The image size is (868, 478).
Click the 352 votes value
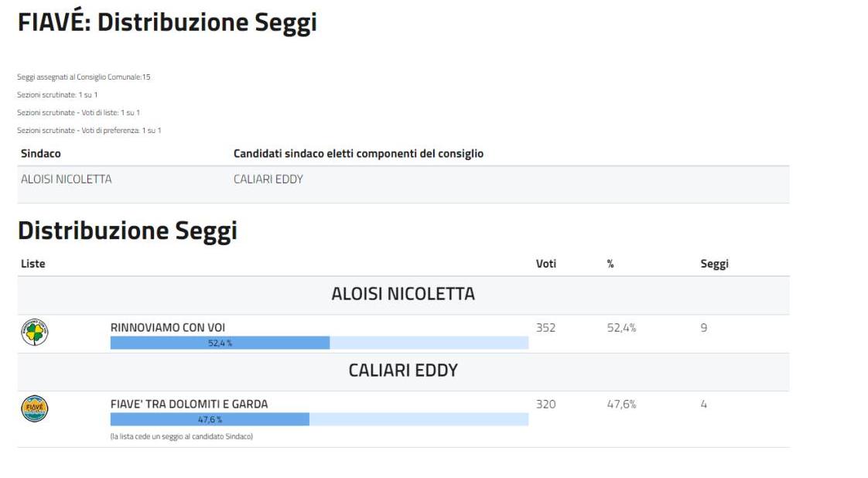click(x=545, y=328)
